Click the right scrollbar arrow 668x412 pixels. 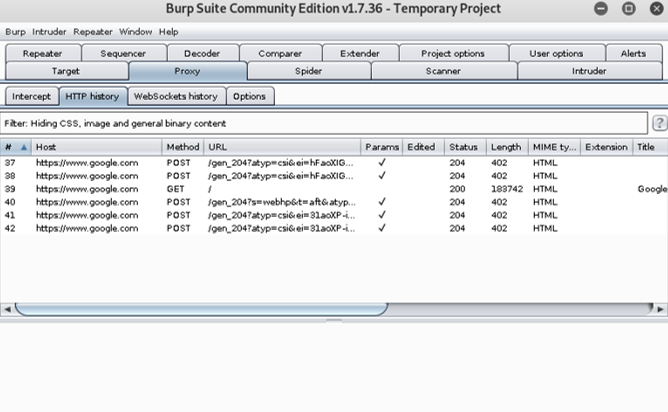pyautogui.click(x=660, y=309)
